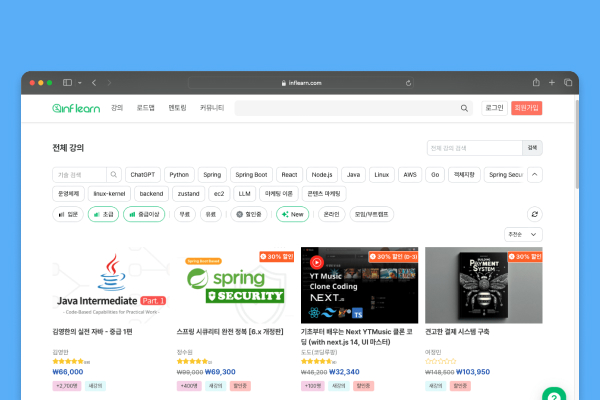Click the magnifier icon in the skill search box
This screenshot has height=400, width=600.
pyautogui.click(x=113, y=174)
